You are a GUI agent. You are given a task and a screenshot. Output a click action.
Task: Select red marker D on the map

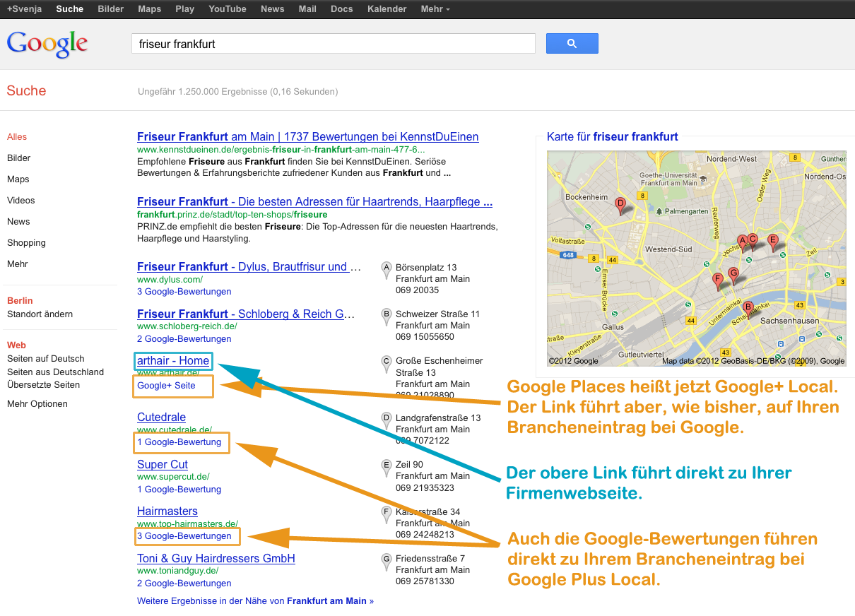(620, 206)
